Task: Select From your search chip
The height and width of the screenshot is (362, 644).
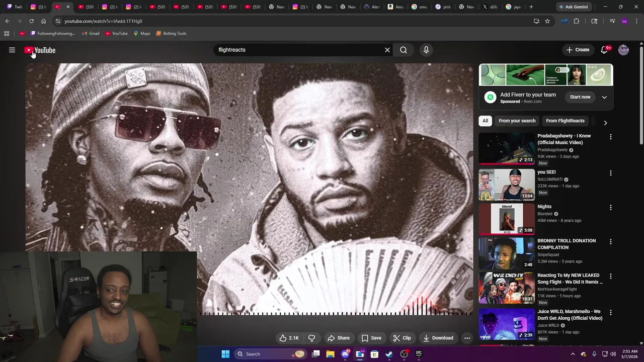Action: [x=517, y=121]
